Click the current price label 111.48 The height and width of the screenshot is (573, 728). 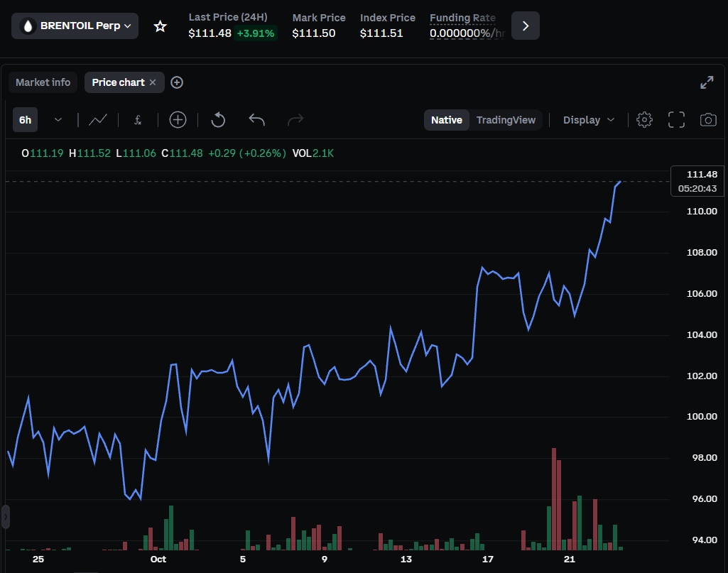pyautogui.click(x=702, y=175)
